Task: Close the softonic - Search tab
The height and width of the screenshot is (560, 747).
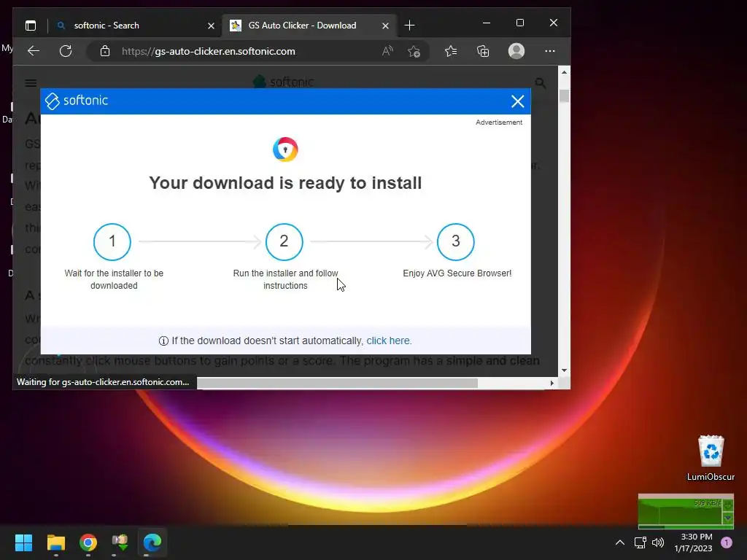Action: [x=211, y=26]
